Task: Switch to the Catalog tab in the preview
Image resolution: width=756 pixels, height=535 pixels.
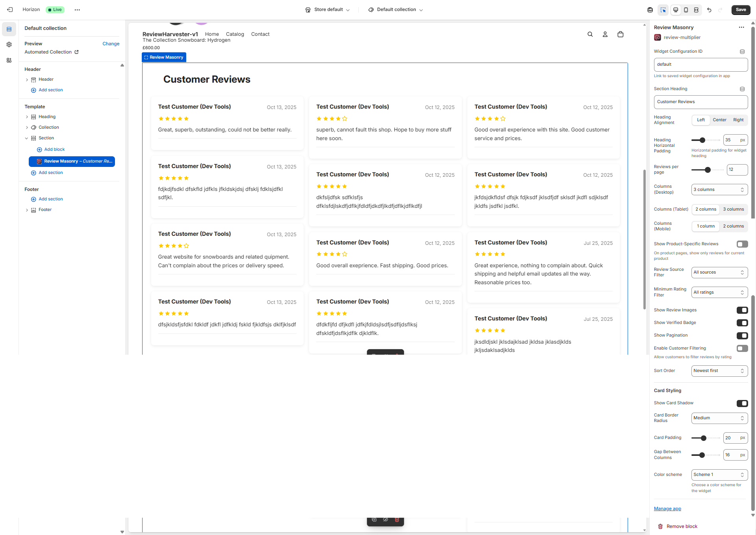Action: (235, 34)
